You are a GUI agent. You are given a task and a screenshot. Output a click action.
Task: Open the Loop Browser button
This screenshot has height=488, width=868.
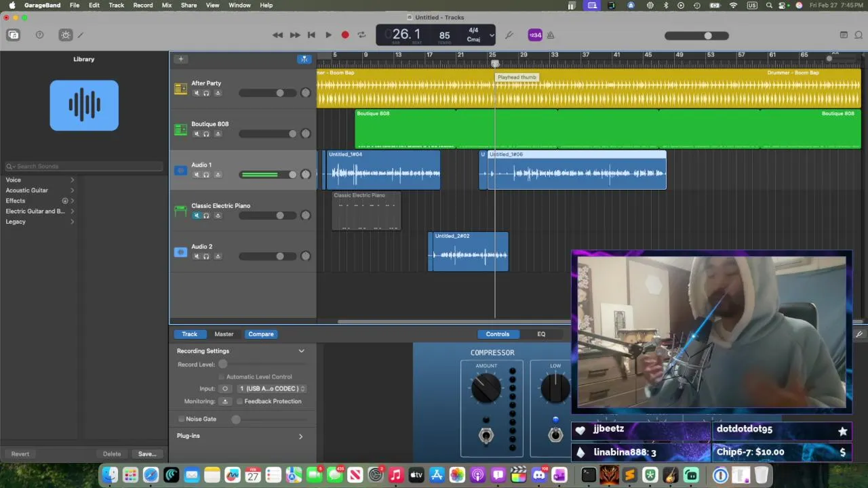(859, 35)
